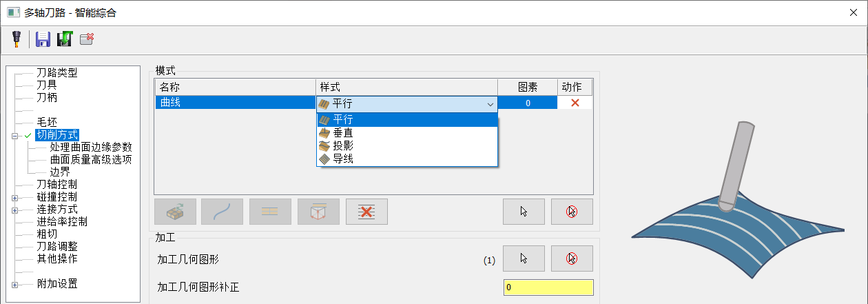
Task: Click the green arrow load parameters icon
Action: point(65,39)
